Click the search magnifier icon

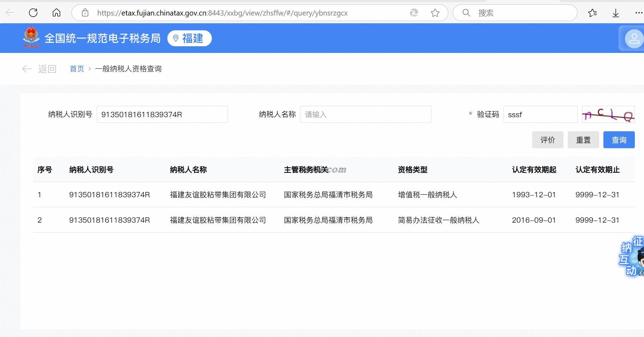[466, 13]
